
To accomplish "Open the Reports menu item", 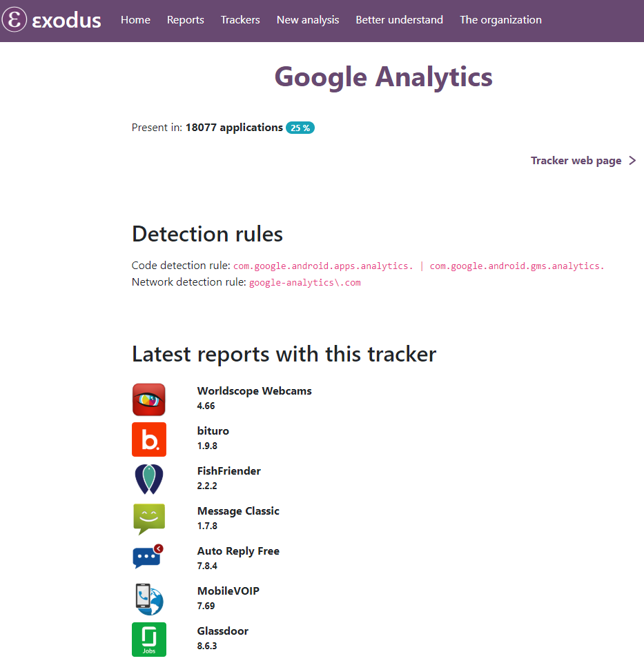I will click(x=185, y=20).
